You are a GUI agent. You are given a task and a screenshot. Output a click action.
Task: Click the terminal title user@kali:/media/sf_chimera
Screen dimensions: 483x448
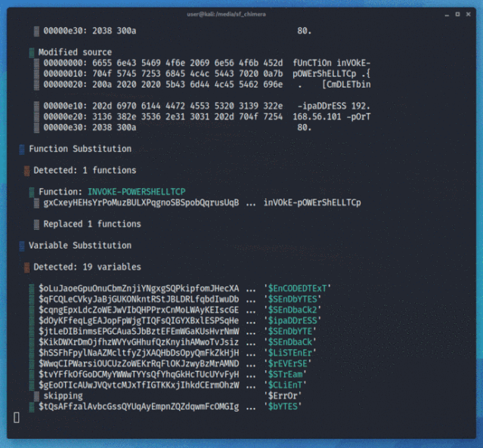(x=226, y=14)
